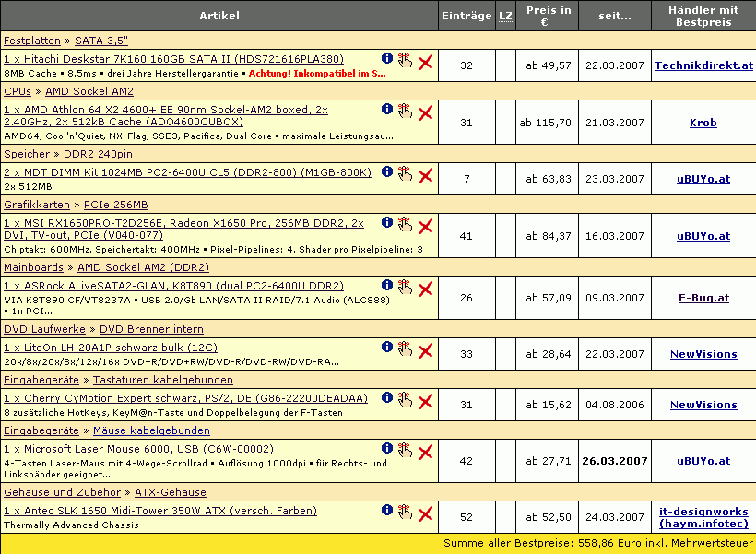Visit Technikdirekt.at merchant link
Image resolution: width=756 pixels, height=554 pixels.
(x=703, y=65)
